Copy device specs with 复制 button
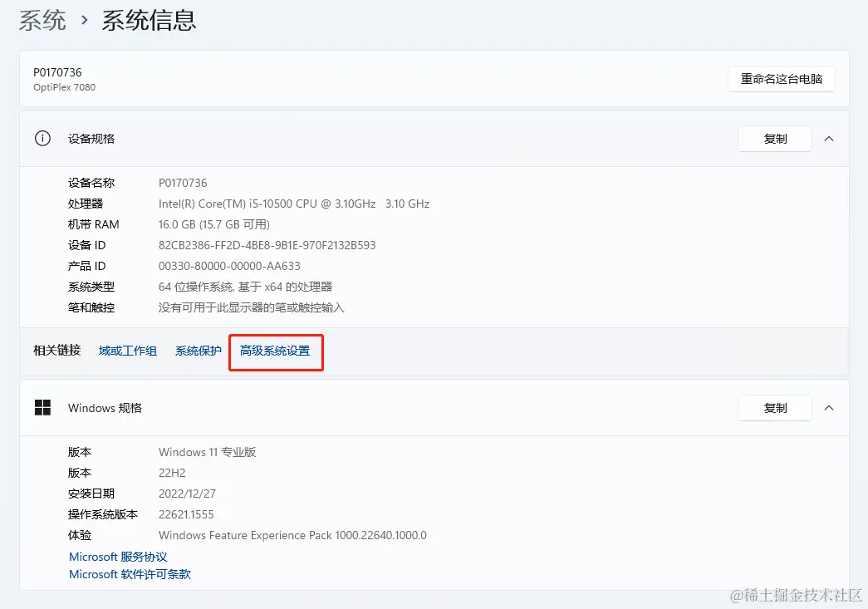Viewport: 868px width, 609px height. pyautogui.click(x=775, y=139)
